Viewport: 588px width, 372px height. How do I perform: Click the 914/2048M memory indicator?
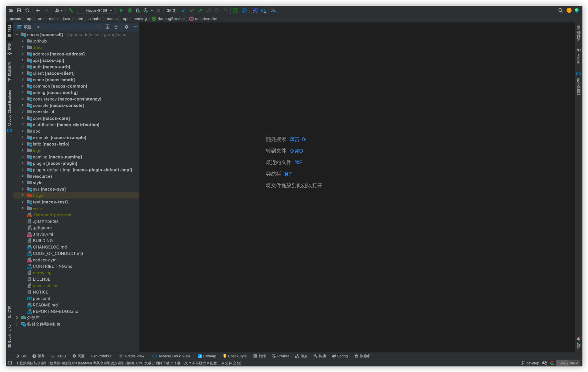point(568,363)
